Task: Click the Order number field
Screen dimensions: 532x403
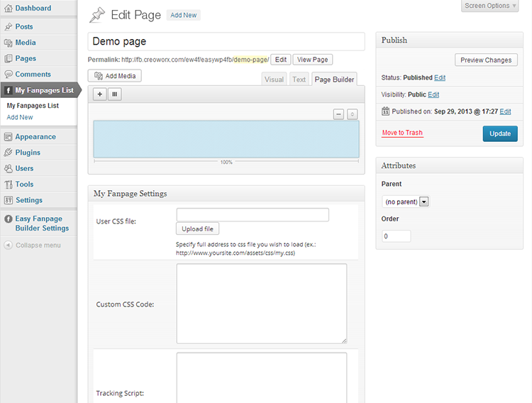Action: [x=396, y=236]
